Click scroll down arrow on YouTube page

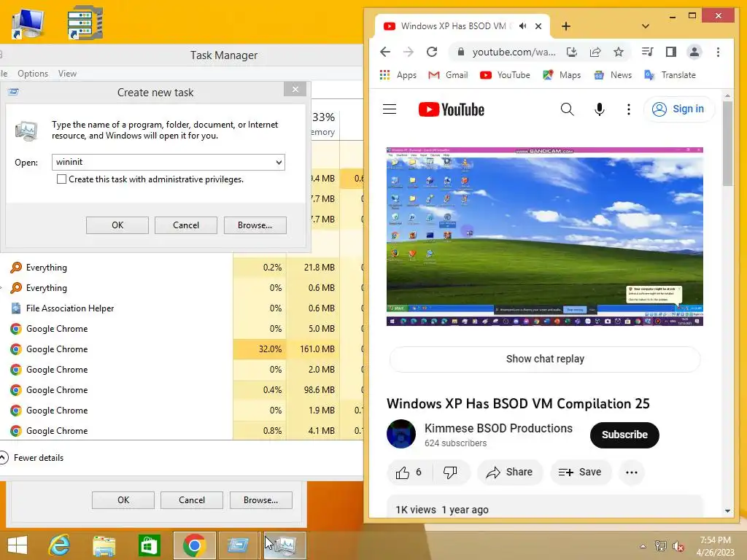tap(727, 511)
